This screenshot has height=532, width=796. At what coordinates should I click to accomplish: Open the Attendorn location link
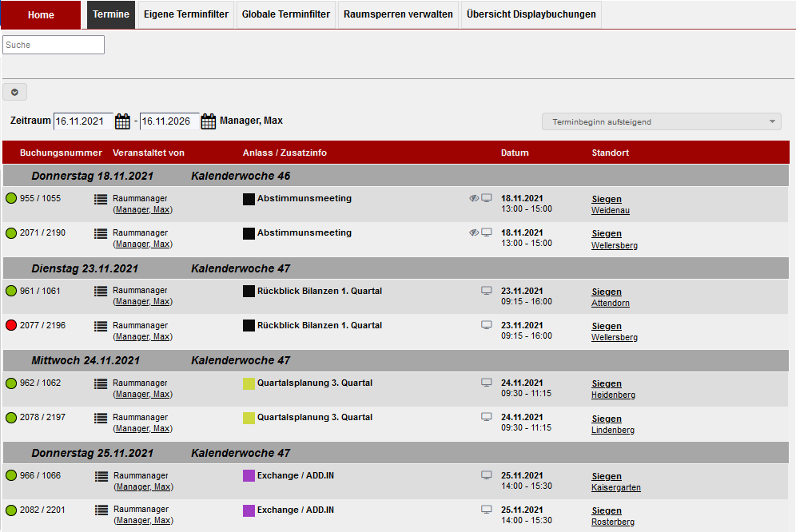611,303
